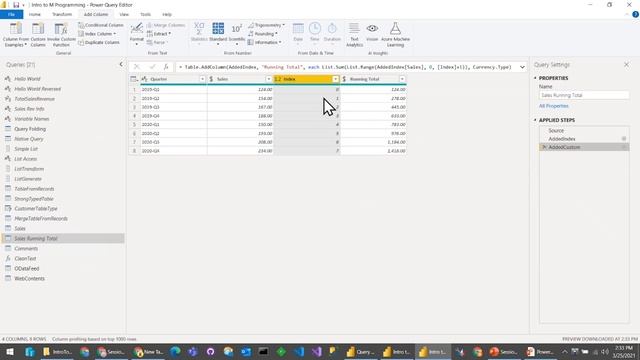640x360 pixels.
Task: Select the WebContents query
Action: point(29,278)
